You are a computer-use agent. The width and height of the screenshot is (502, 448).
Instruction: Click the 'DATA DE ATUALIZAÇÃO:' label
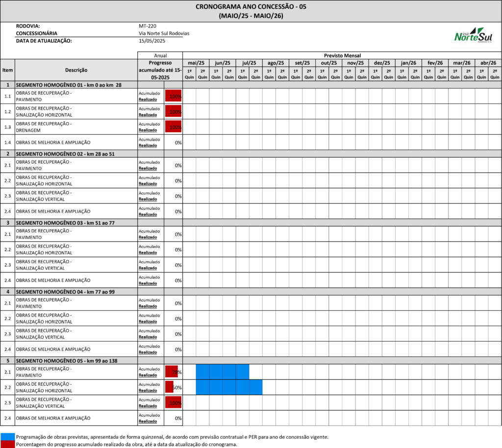coord(44,41)
